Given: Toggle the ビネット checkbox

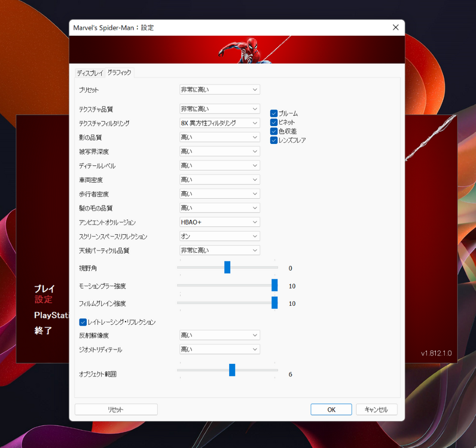Looking at the screenshot, I should (274, 122).
